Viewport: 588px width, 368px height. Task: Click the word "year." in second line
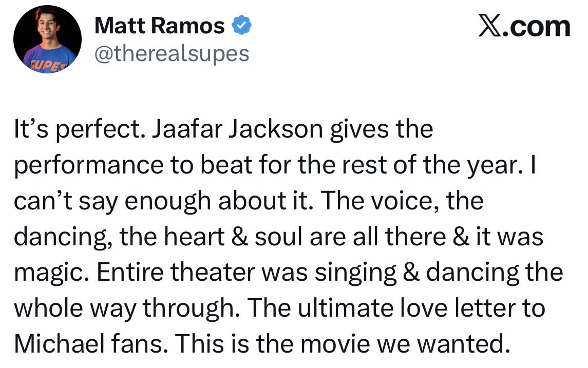(495, 166)
